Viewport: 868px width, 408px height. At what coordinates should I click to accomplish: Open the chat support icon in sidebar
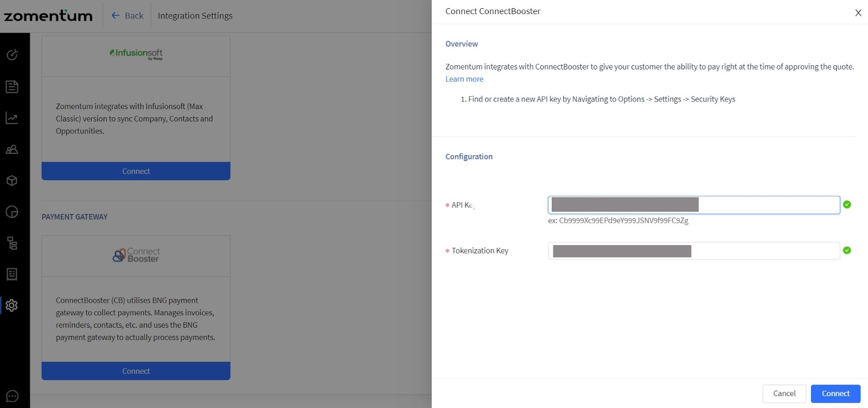point(12,397)
